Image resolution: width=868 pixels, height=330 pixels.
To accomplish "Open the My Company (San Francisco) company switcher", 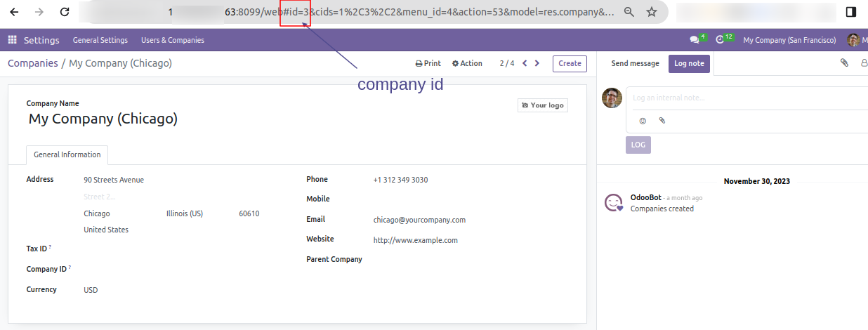I will click(789, 40).
